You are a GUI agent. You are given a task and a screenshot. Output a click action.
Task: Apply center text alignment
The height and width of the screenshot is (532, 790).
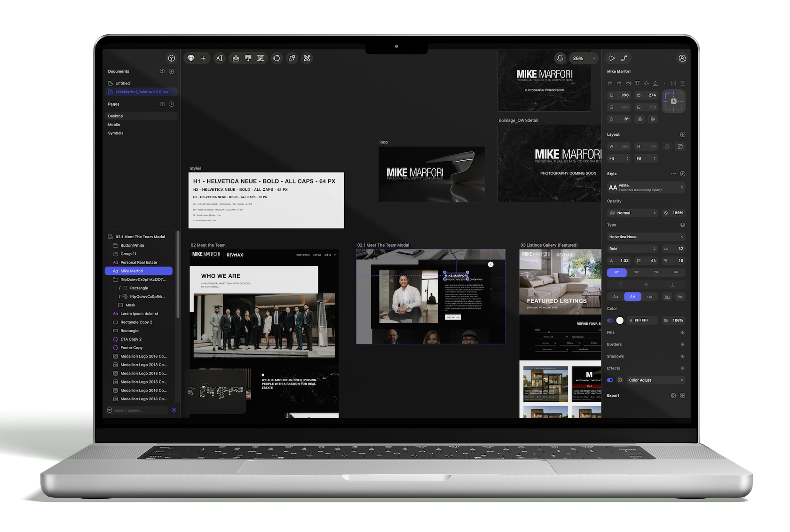636,273
